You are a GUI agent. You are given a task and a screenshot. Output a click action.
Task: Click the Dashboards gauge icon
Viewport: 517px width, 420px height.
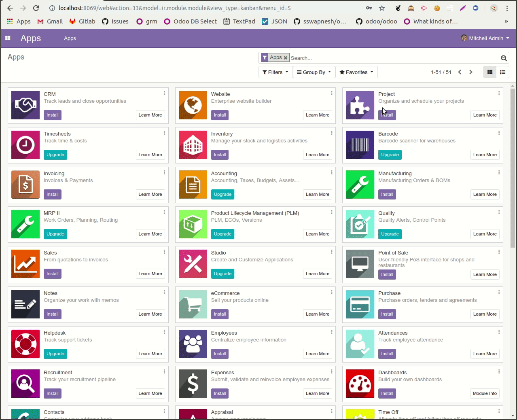360,384
